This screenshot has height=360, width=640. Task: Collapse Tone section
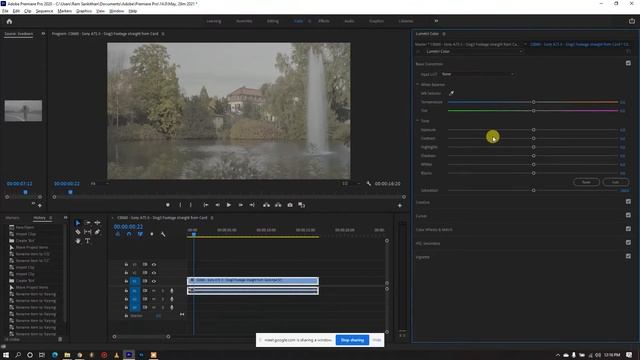point(418,121)
